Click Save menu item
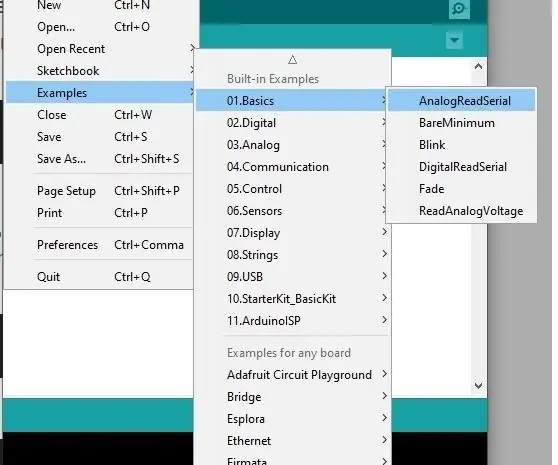Screen dimensions: 558x465 point(100,137)
